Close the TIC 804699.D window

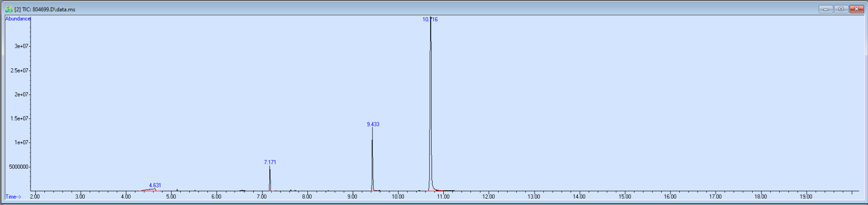click(x=856, y=9)
